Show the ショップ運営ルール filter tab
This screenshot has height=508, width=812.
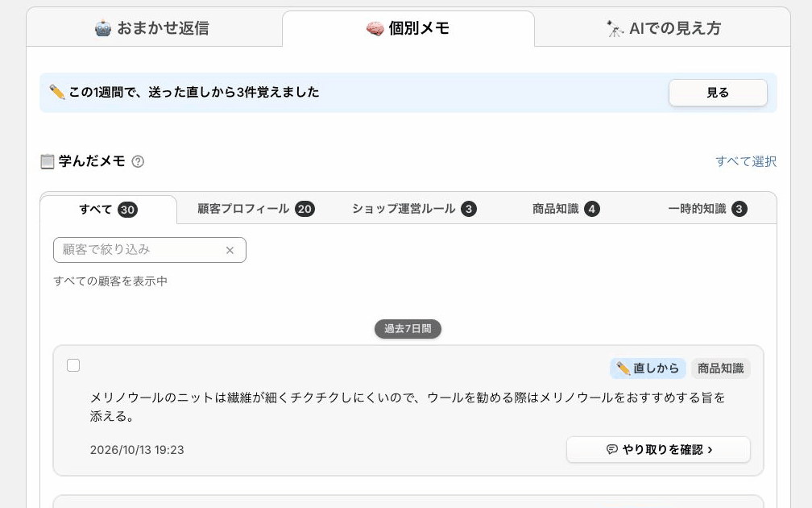[414, 209]
